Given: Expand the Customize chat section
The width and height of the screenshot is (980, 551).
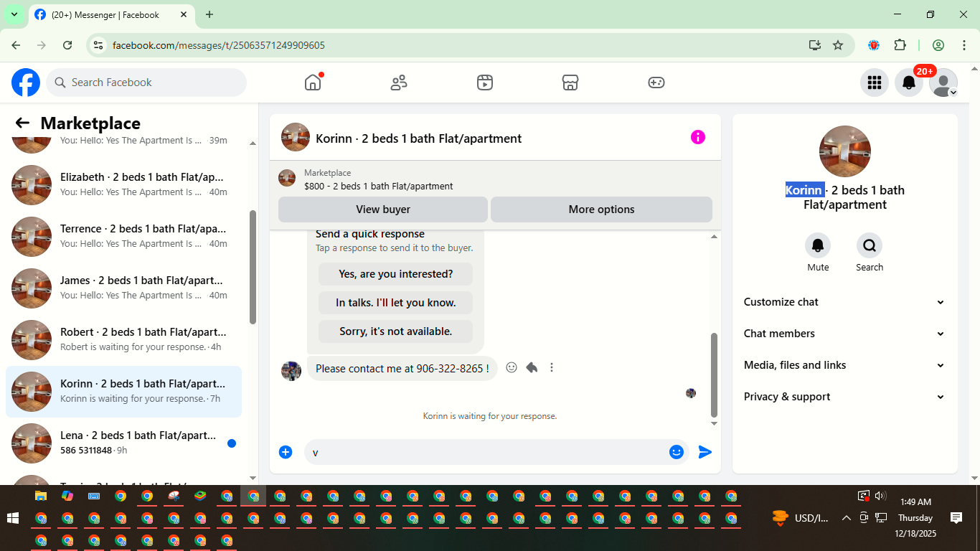Looking at the screenshot, I should click(x=844, y=302).
